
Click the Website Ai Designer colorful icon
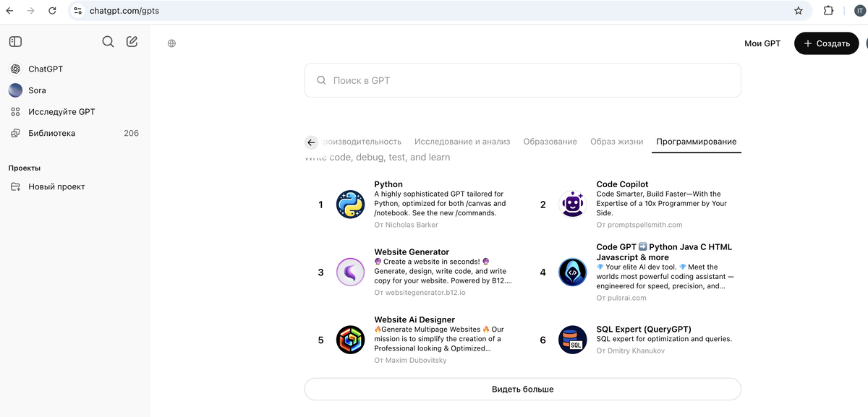pyautogui.click(x=350, y=340)
